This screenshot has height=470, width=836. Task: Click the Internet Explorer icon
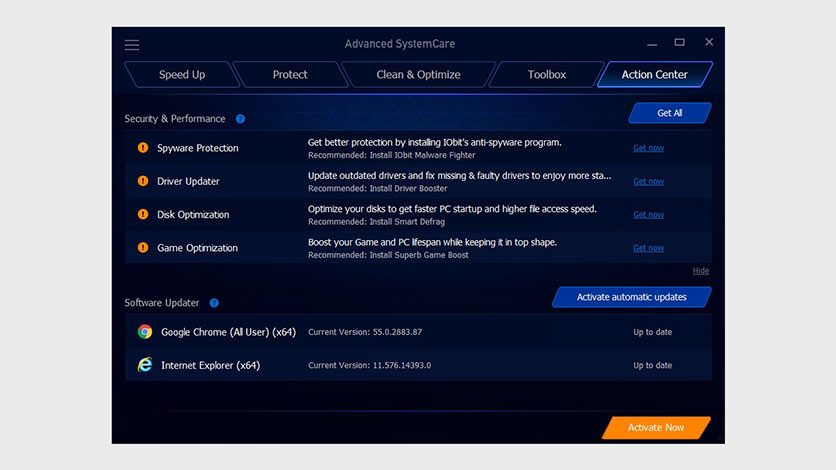coord(145,365)
